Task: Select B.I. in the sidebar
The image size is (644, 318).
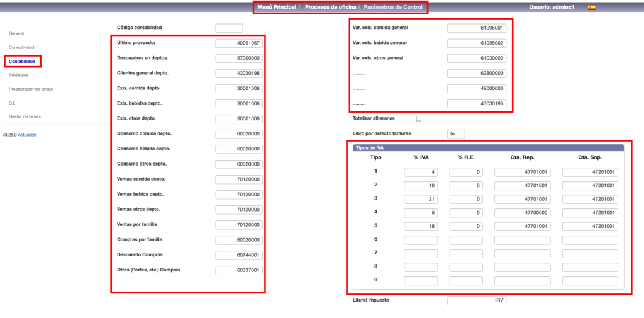Action: [x=12, y=103]
